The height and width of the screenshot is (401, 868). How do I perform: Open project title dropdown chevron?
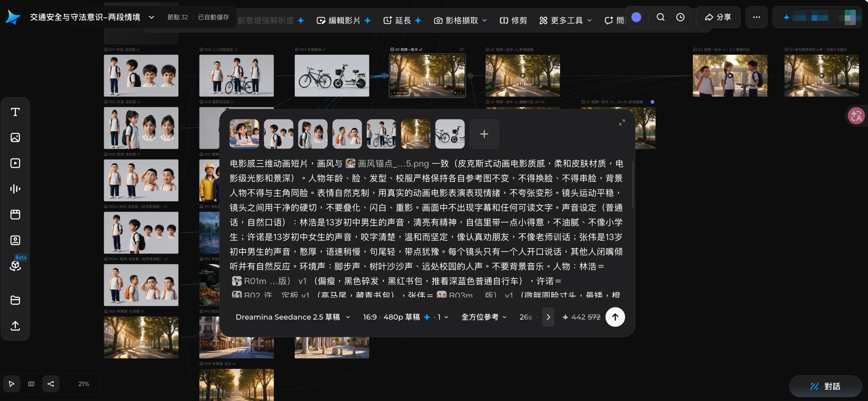151,17
